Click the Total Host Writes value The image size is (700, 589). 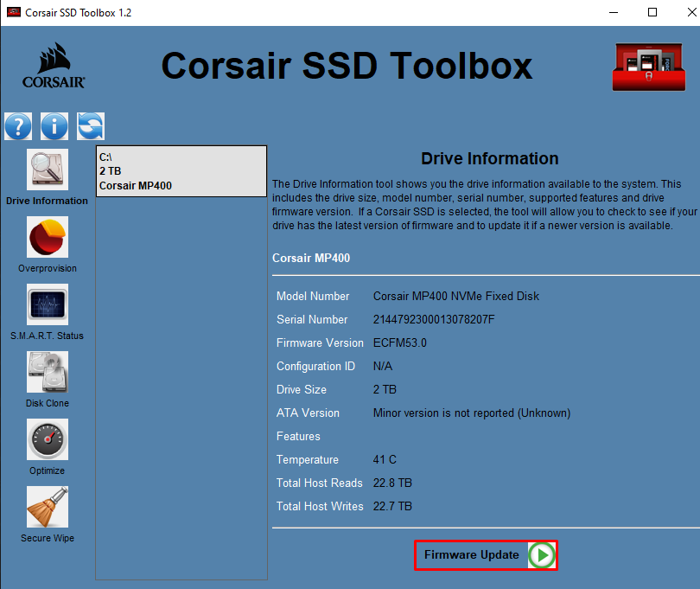coord(392,506)
